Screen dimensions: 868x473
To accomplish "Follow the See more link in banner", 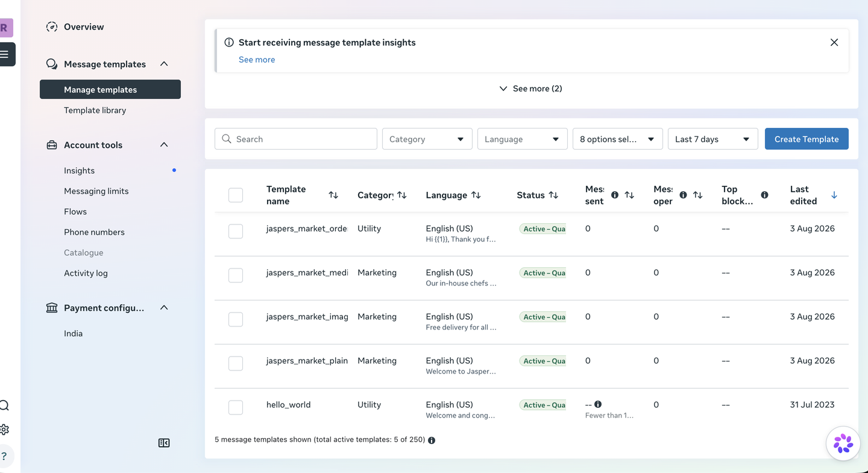I will coord(257,60).
